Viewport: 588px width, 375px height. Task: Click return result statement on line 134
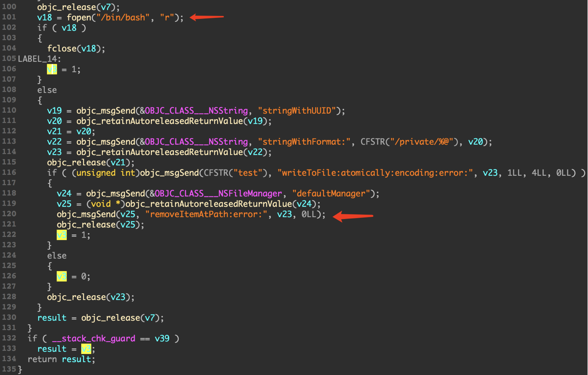click(x=61, y=359)
